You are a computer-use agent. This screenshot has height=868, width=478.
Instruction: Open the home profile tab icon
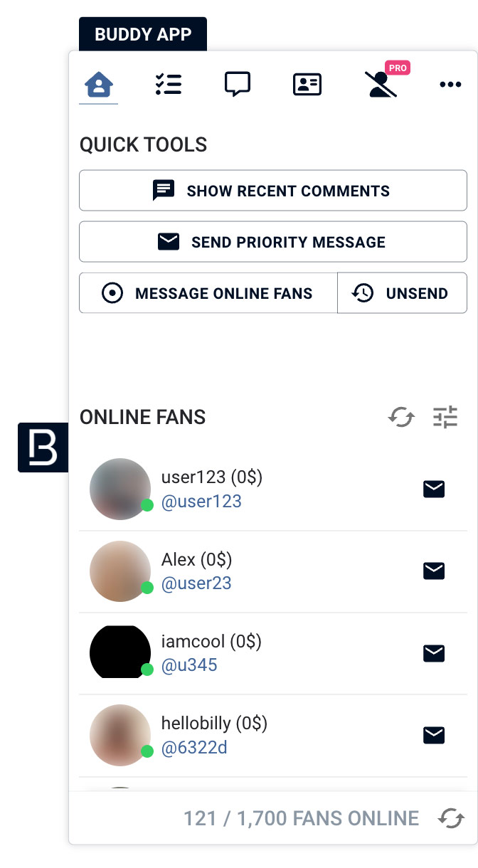[99, 85]
